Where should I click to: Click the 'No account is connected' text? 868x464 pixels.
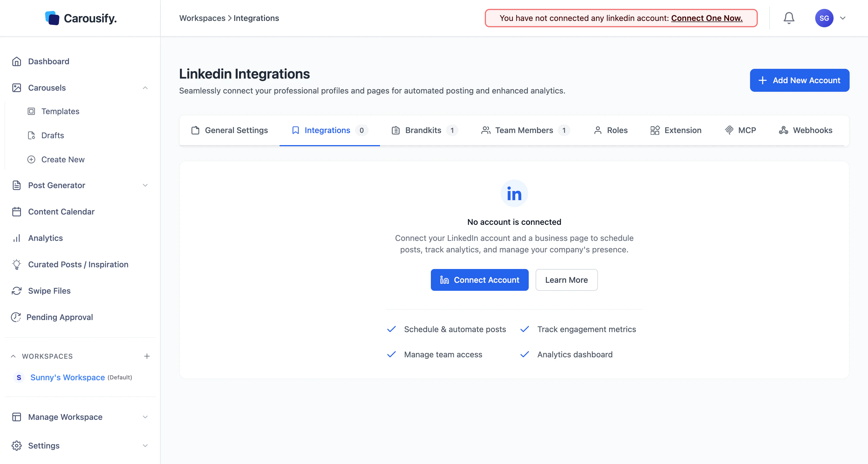tap(514, 222)
